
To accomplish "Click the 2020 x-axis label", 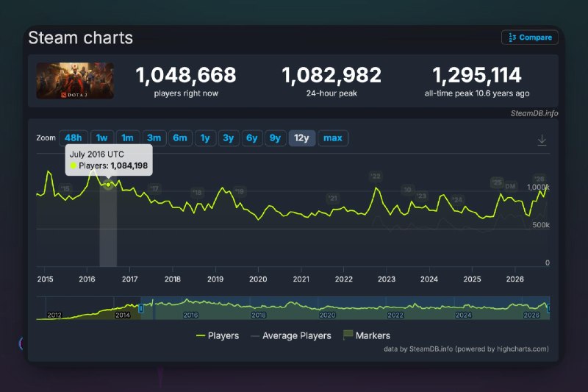I will click(x=258, y=279).
